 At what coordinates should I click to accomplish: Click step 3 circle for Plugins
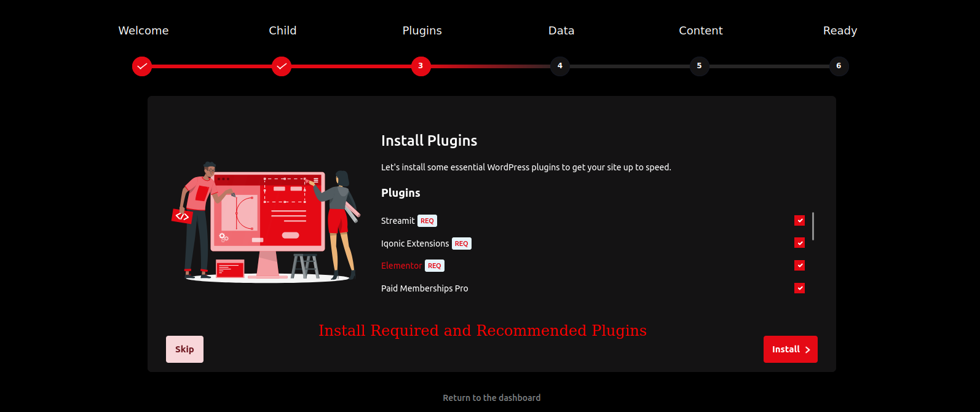[x=421, y=66]
